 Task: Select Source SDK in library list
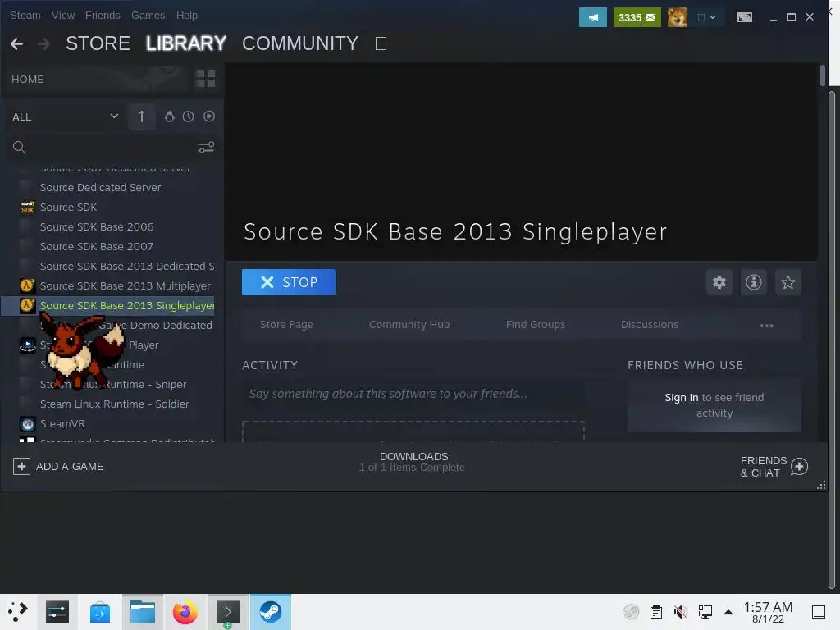coord(69,208)
